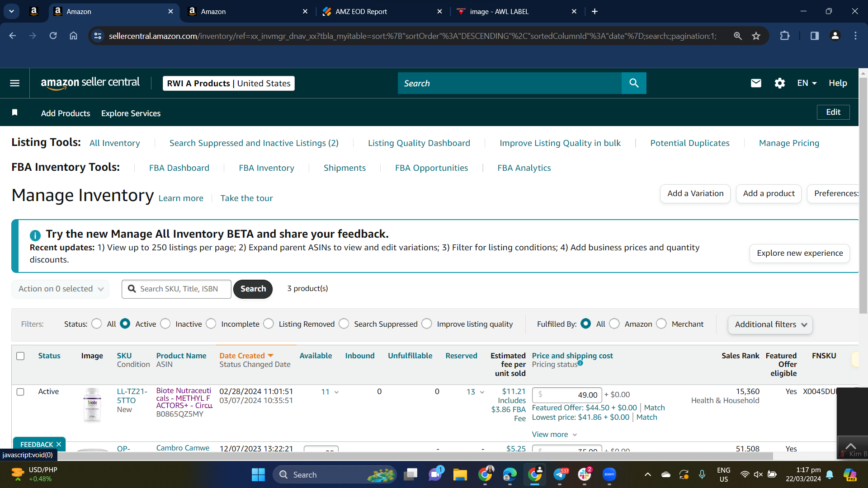Check the LL-TZ21-5TTO product row checkbox

(x=20, y=392)
